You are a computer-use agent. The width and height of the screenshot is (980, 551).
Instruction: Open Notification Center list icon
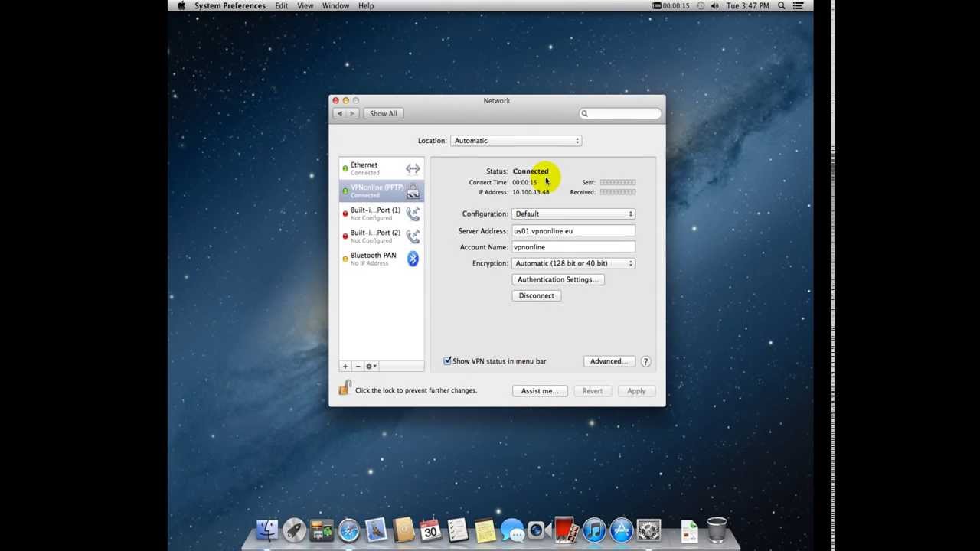pyautogui.click(x=799, y=5)
